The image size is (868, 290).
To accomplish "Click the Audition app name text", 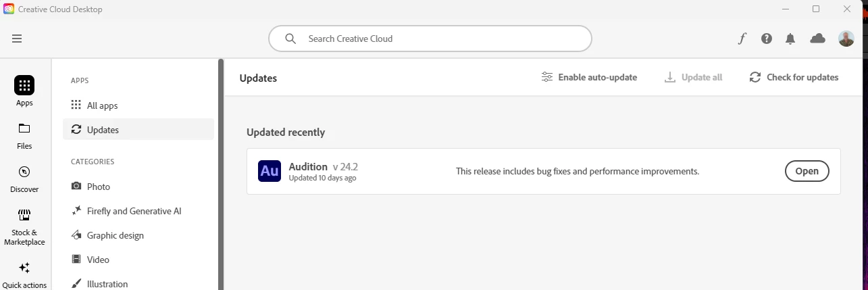I will [x=308, y=166].
